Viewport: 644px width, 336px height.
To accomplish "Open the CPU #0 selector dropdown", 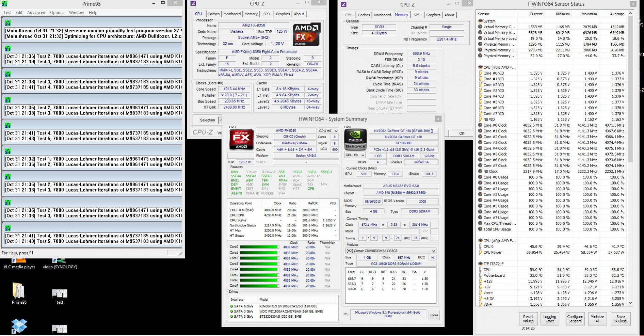I will [328, 131].
